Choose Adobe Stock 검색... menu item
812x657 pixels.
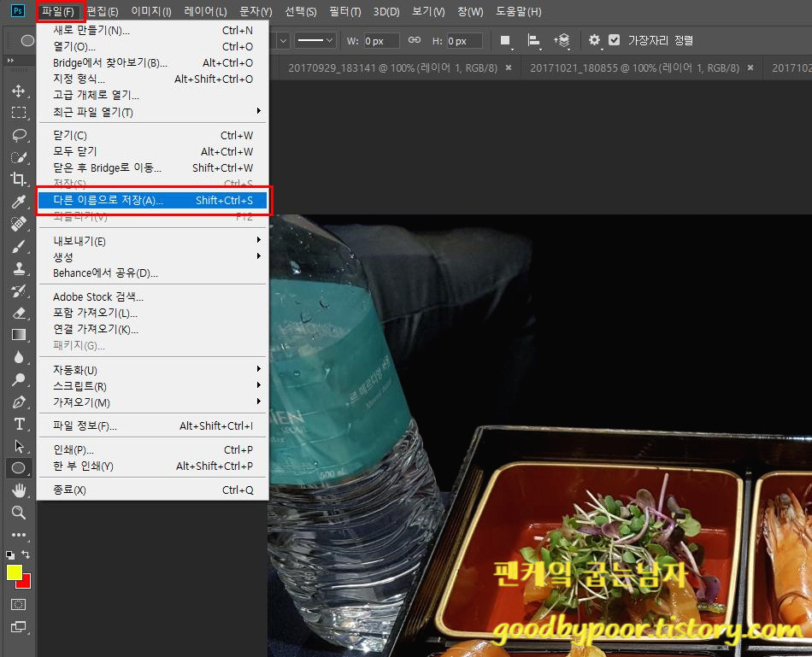coord(153,296)
